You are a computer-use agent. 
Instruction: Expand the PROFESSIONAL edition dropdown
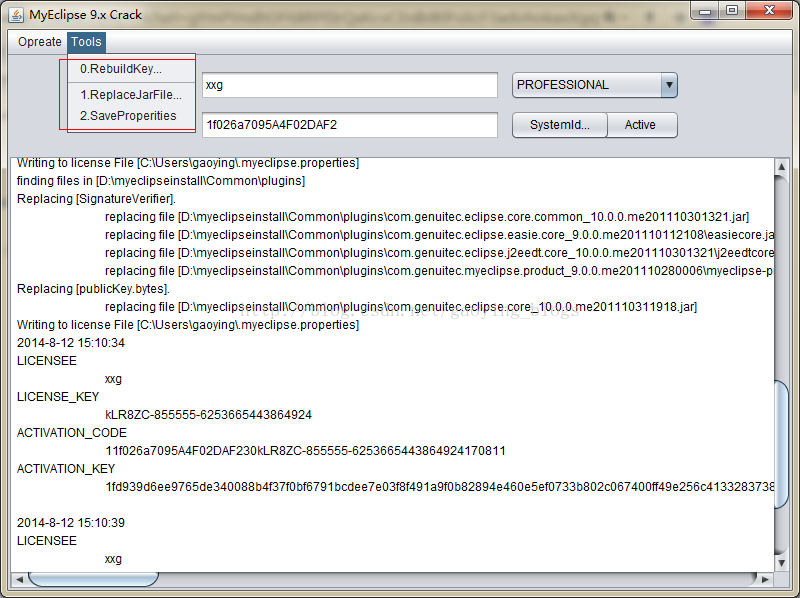coord(669,85)
